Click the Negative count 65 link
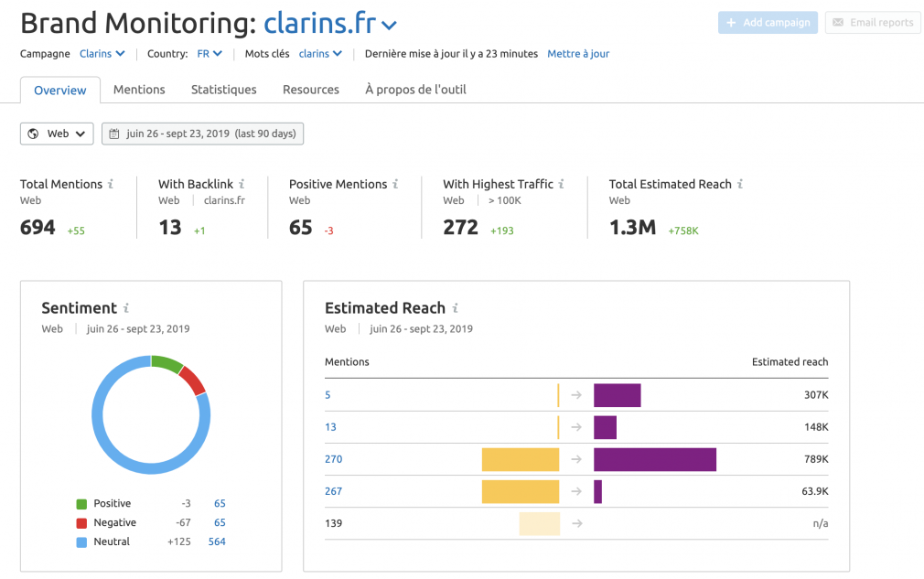The image size is (924, 579). tap(220, 522)
